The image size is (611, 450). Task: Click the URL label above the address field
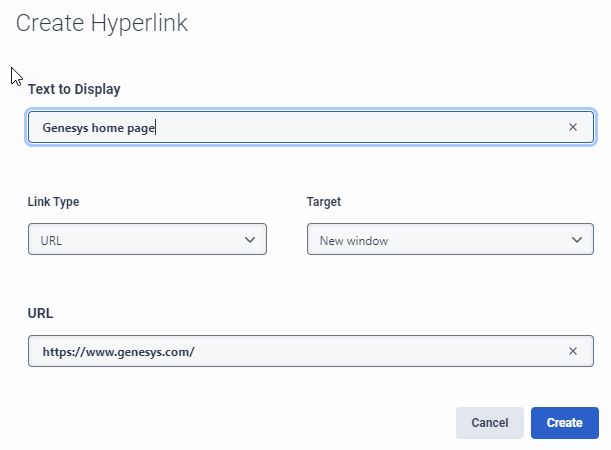41,313
